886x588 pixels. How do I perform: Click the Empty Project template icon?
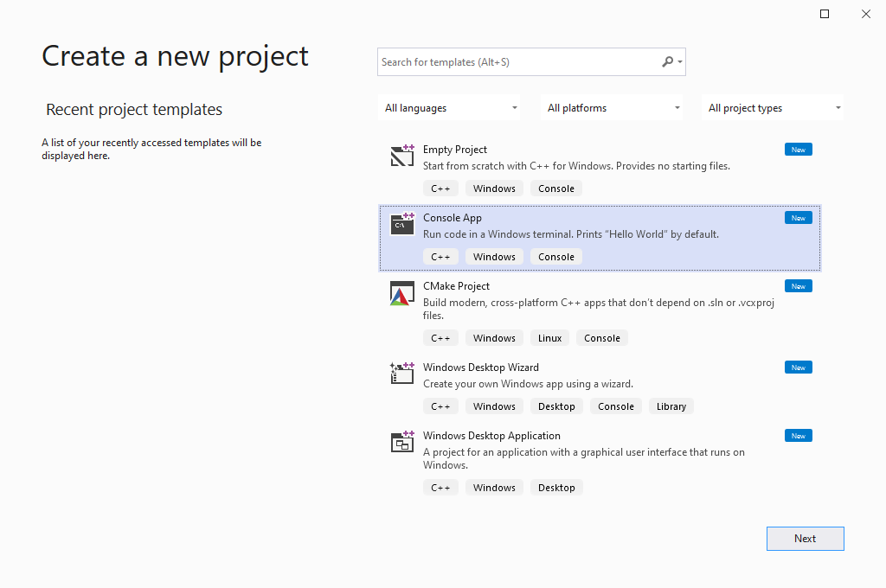[x=402, y=156]
